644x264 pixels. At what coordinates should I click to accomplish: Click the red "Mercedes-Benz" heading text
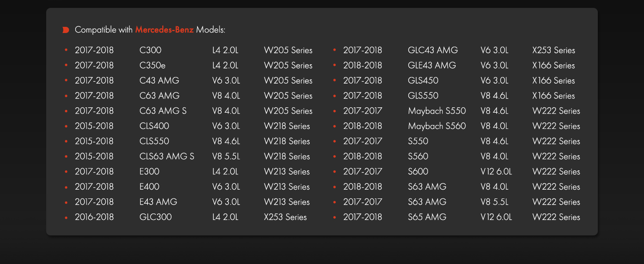164,30
